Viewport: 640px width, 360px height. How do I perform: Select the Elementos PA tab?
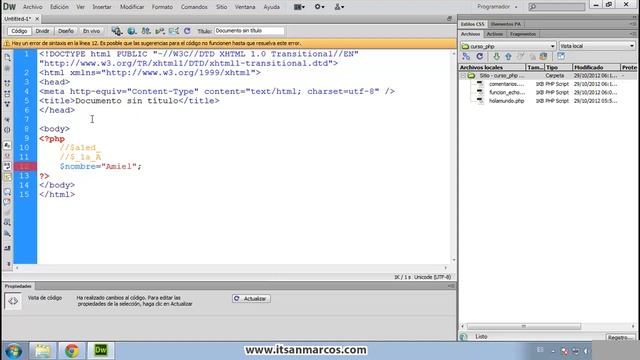(x=506, y=24)
